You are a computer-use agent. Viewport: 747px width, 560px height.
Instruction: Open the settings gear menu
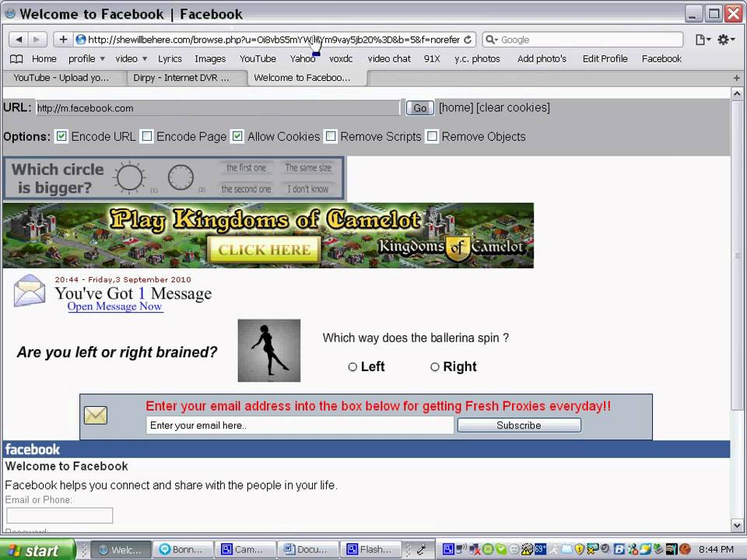[725, 40]
